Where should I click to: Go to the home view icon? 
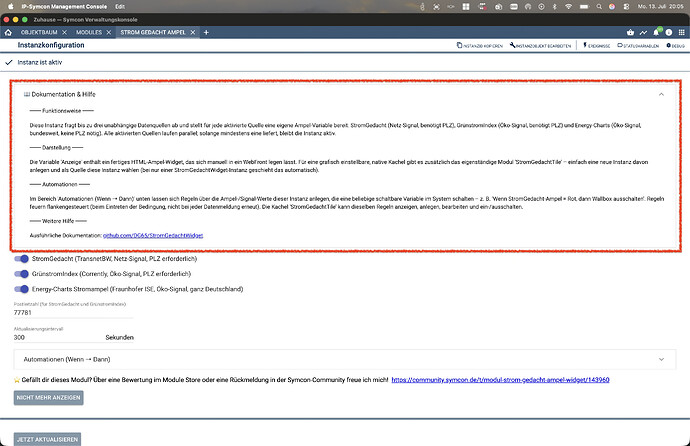[8, 33]
